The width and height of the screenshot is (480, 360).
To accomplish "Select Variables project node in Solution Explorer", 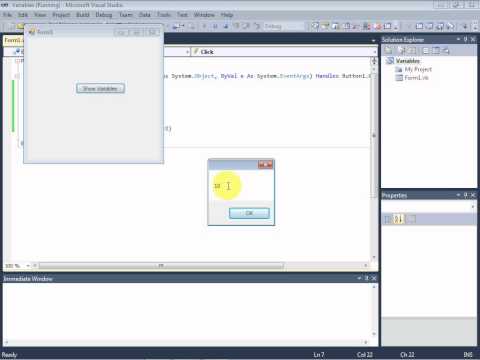I will [407, 61].
